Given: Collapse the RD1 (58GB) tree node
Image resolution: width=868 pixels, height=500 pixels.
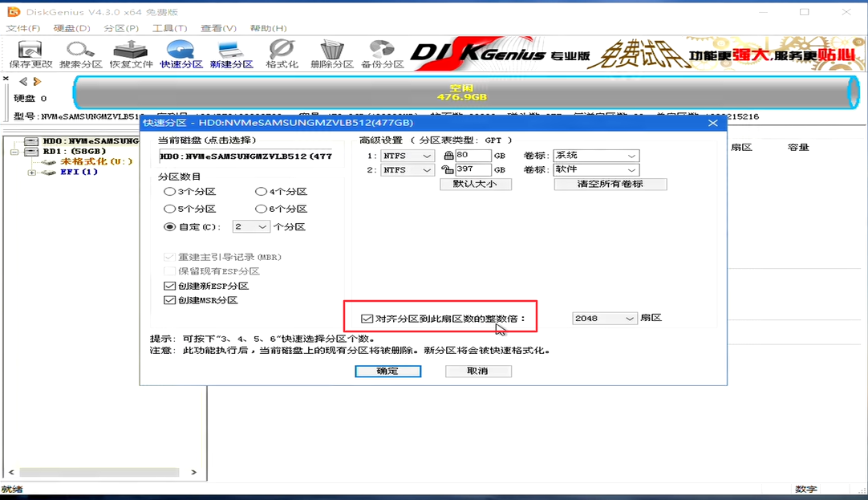Looking at the screenshot, I should (14, 151).
